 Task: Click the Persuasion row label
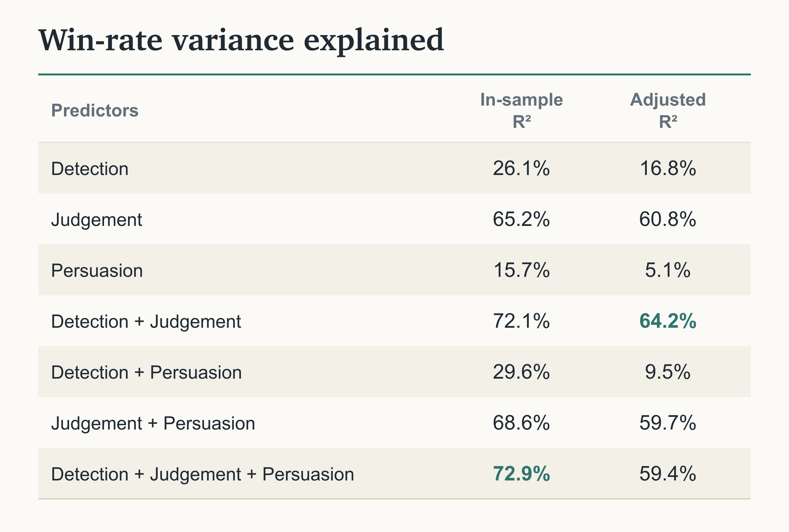click(97, 270)
